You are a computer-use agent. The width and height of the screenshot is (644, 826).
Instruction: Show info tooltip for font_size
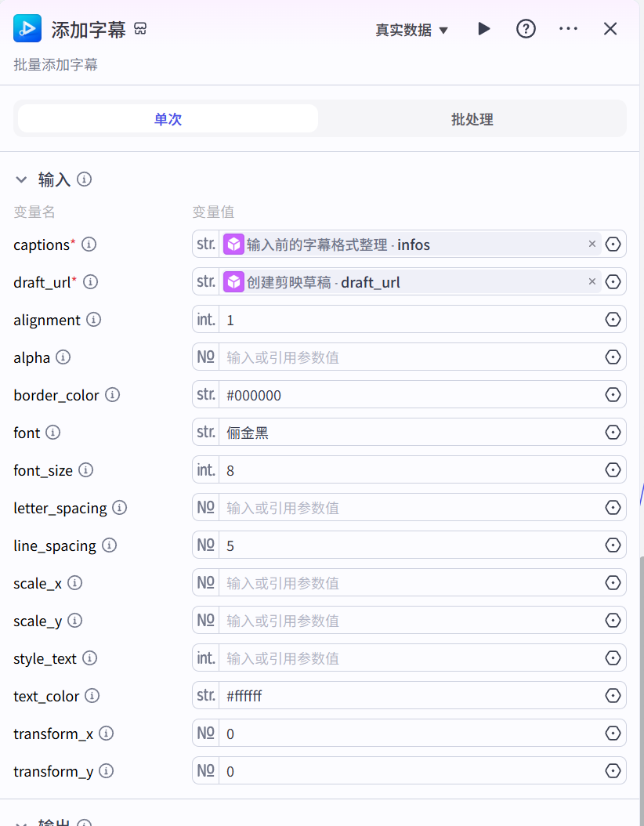pyautogui.click(x=86, y=469)
